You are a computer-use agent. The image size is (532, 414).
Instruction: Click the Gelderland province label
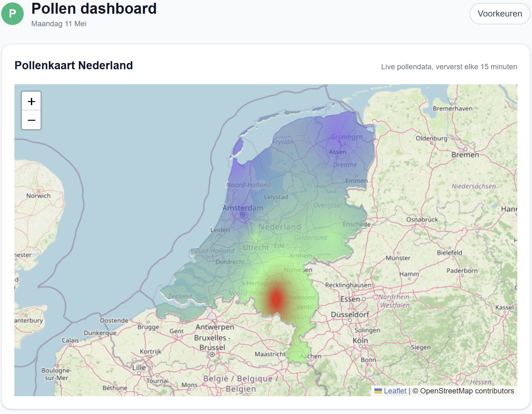pyautogui.click(x=310, y=238)
